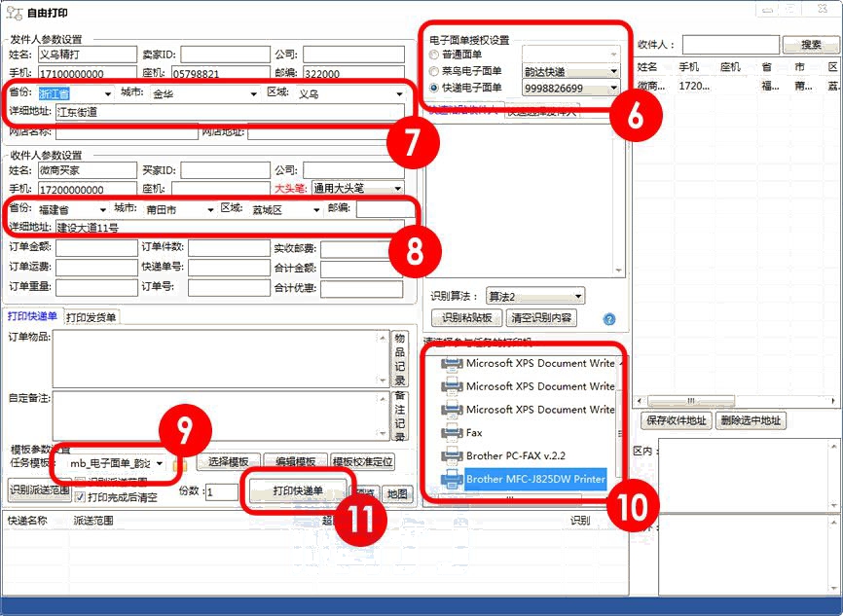Click the folder icon beside the task template
The image size is (843, 616).
pyautogui.click(x=178, y=464)
